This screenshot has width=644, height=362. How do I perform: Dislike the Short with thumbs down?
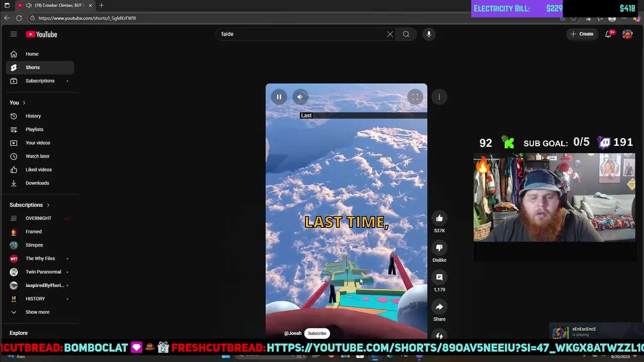(439, 248)
